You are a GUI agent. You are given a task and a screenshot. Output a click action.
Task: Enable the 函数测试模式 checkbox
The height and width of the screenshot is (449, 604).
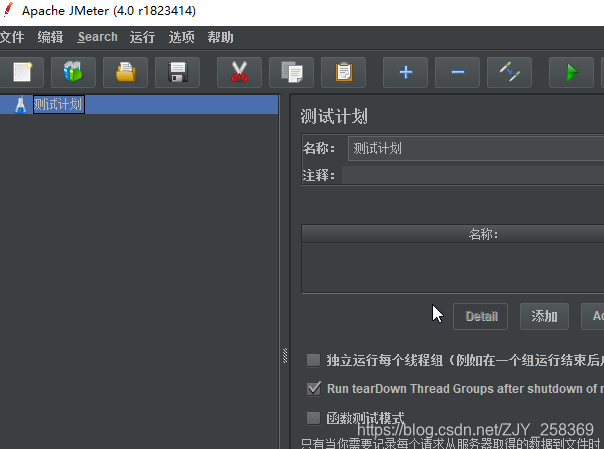tap(313, 418)
